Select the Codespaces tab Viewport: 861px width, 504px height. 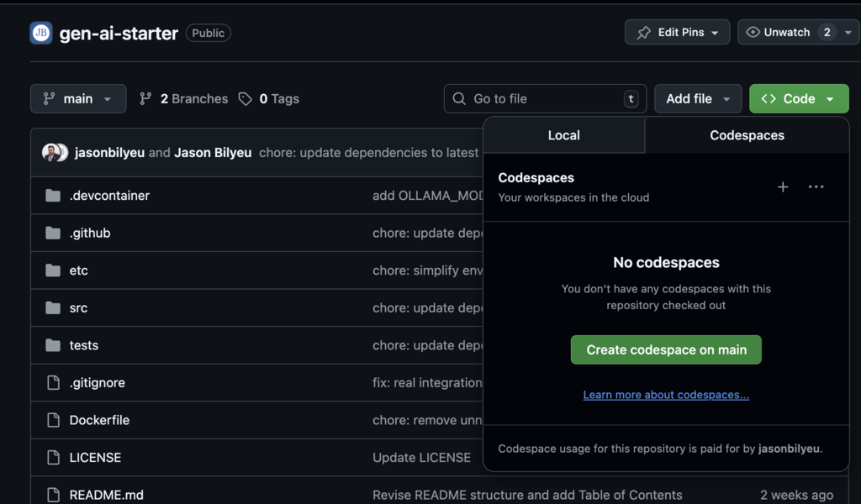[747, 135]
